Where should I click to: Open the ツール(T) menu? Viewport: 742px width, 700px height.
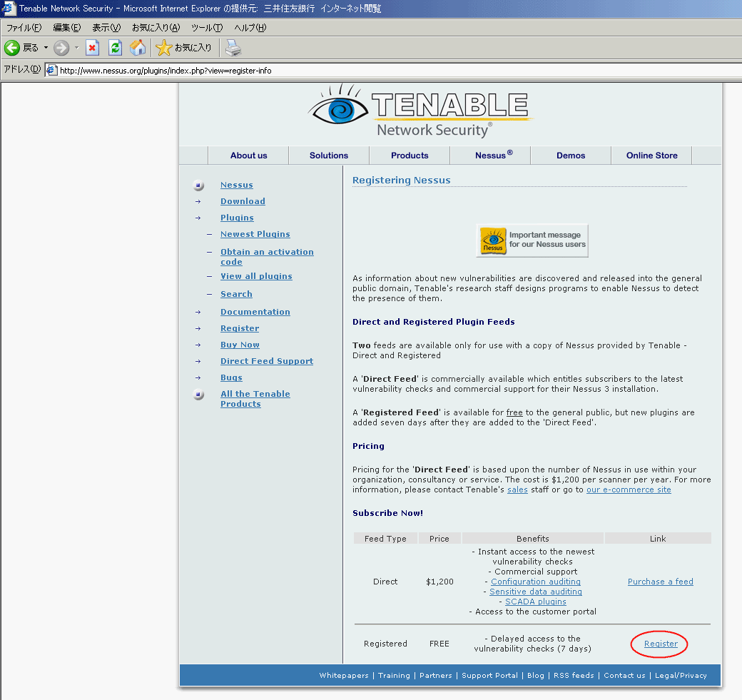point(207,27)
